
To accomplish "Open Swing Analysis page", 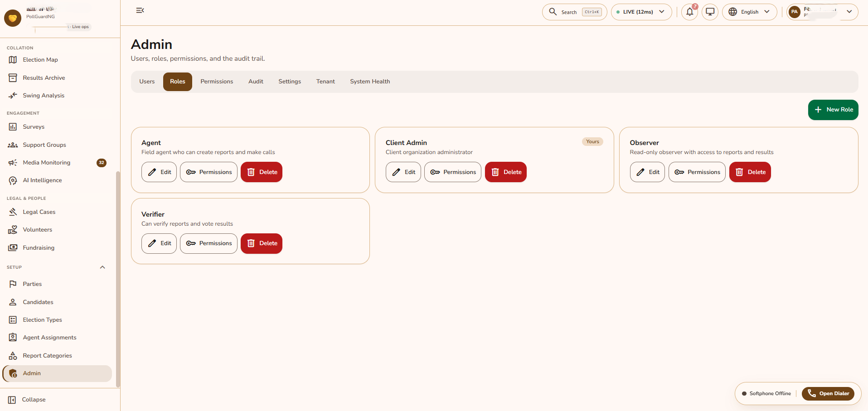I will pos(57,96).
